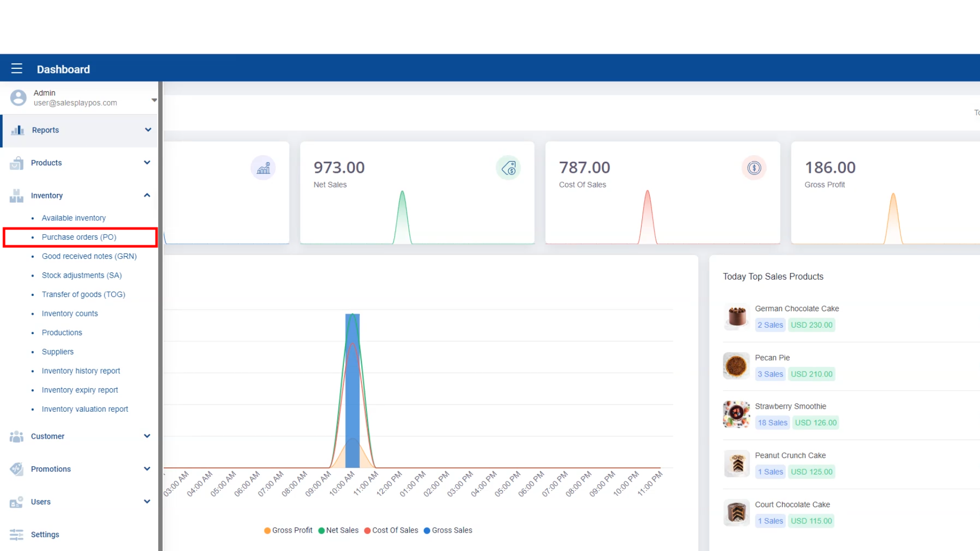This screenshot has height=551, width=980.
Task: Click the Promotions sidebar icon
Action: 16,469
